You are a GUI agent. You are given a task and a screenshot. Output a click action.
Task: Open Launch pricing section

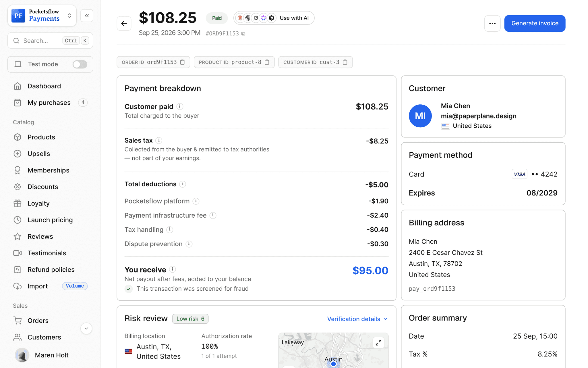[50, 220]
